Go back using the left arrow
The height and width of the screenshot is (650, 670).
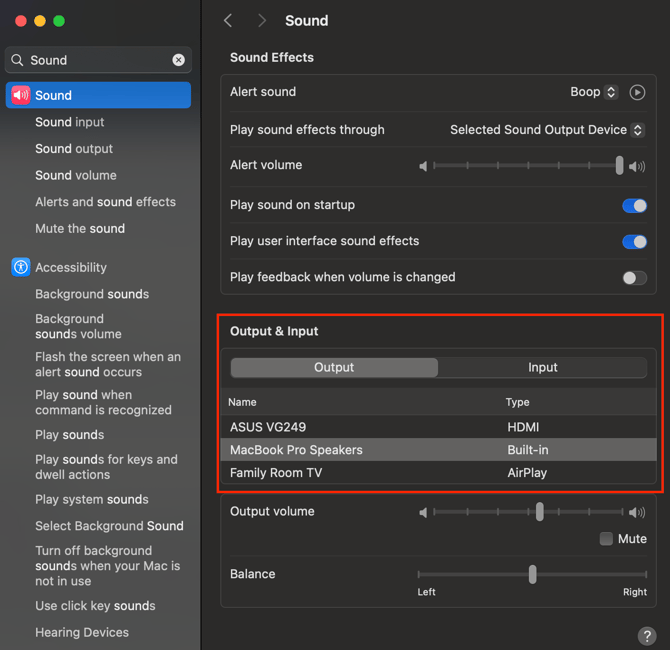229,21
